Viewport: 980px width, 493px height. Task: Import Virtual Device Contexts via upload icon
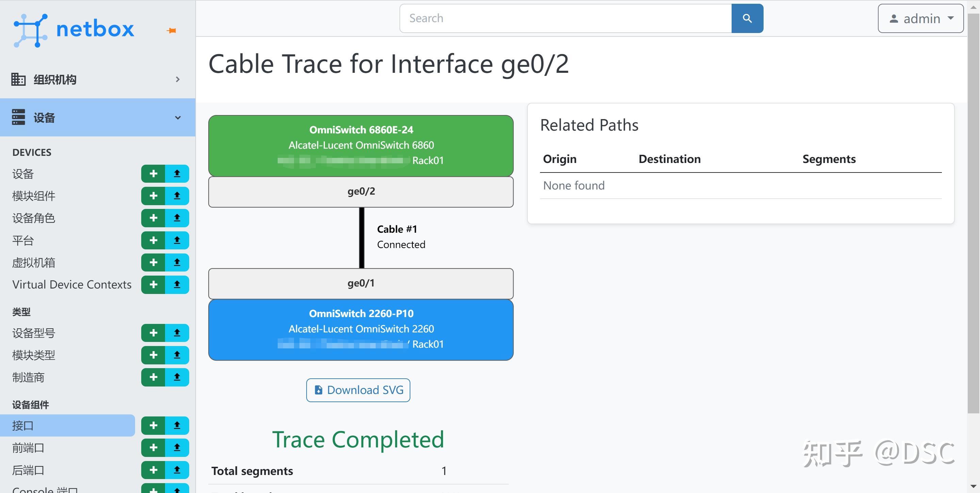177,284
